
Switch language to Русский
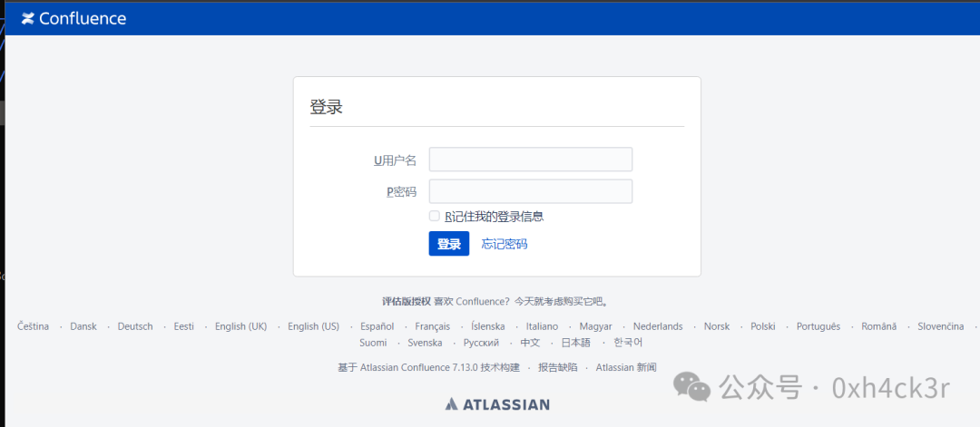481,343
